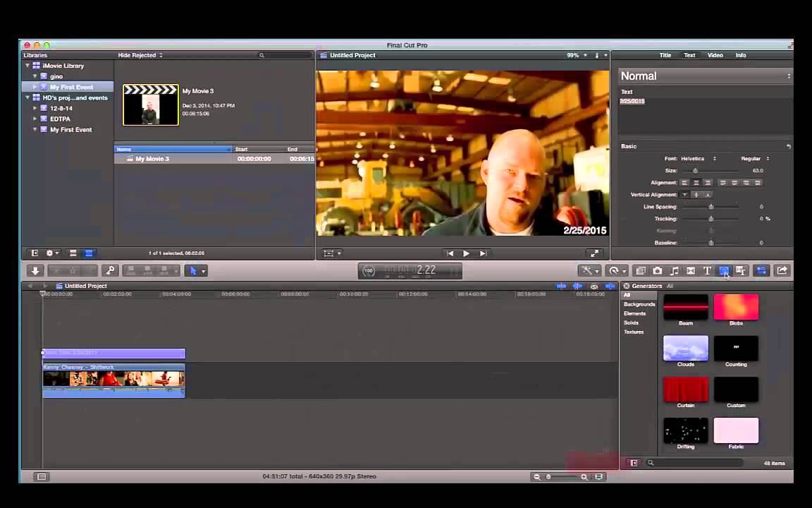The image size is (812, 508).
Task: Set text alignment to center
Action: click(x=696, y=183)
